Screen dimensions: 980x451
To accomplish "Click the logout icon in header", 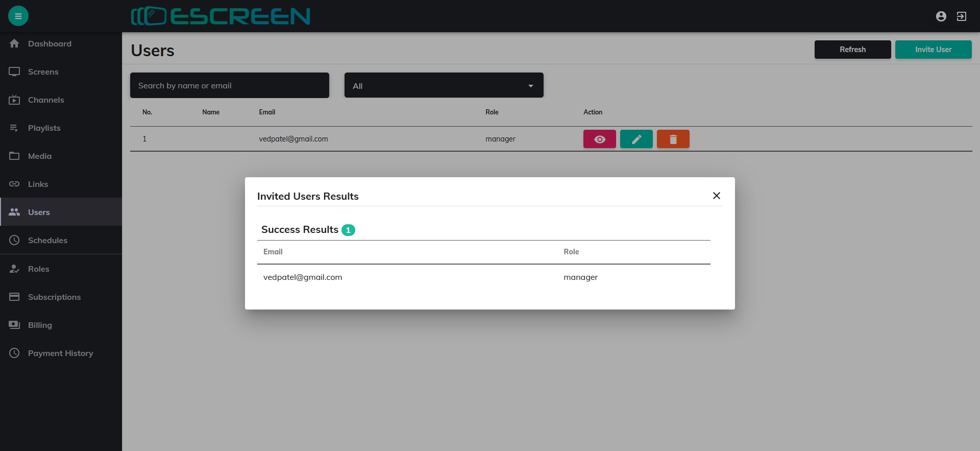I will pos(961,16).
